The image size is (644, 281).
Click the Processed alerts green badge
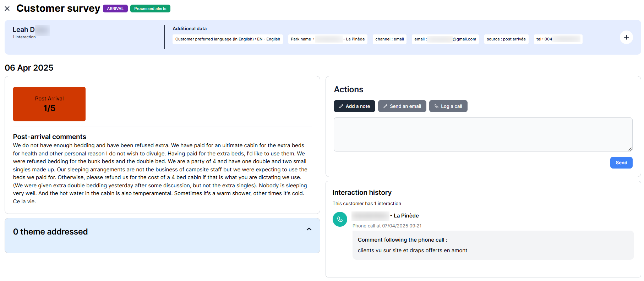pyautogui.click(x=150, y=9)
